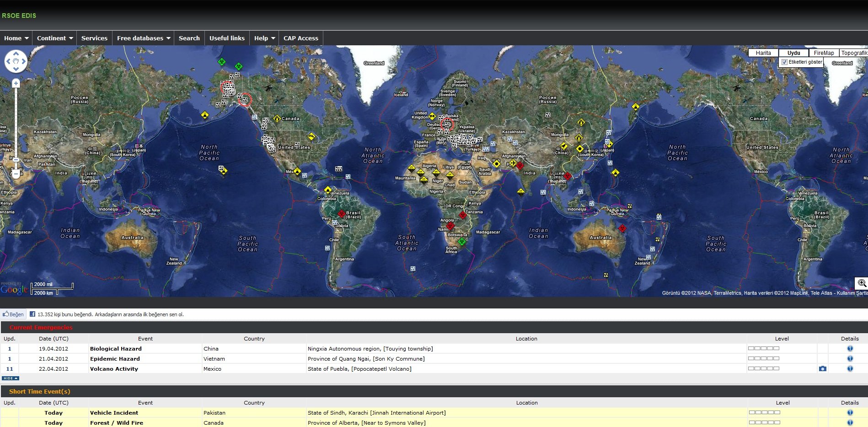Click the '19.04.2012' date cell
This screenshot has height=427, width=868.
click(x=54, y=349)
